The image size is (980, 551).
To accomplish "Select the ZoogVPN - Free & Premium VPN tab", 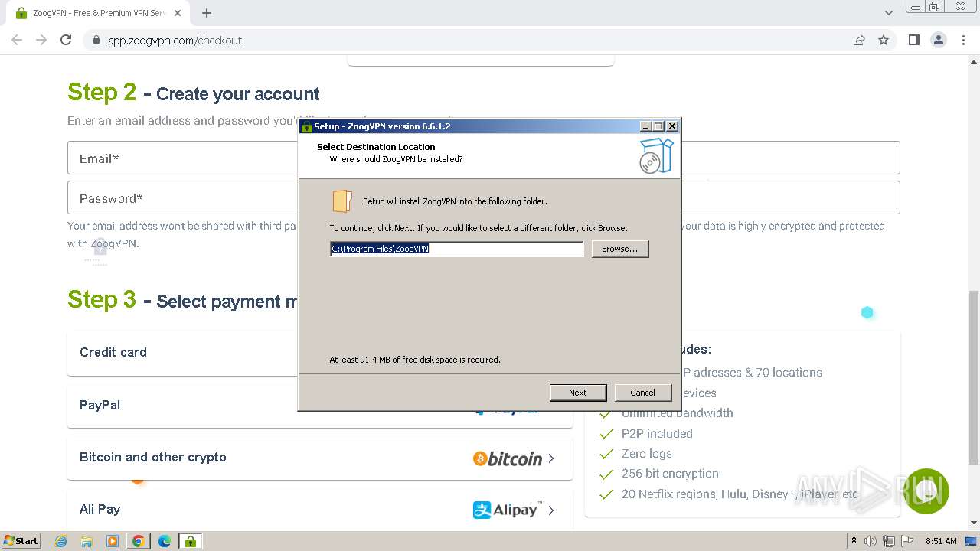I will pyautogui.click(x=97, y=13).
